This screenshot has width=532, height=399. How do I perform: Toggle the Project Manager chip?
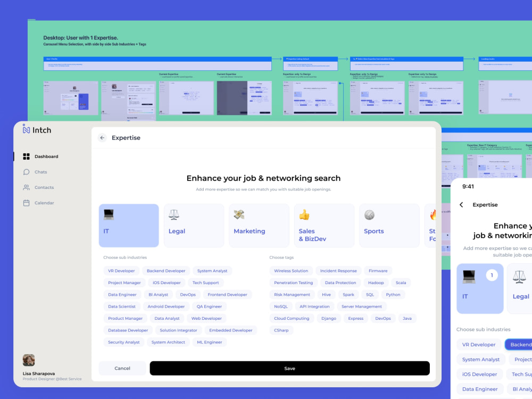tap(124, 282)
